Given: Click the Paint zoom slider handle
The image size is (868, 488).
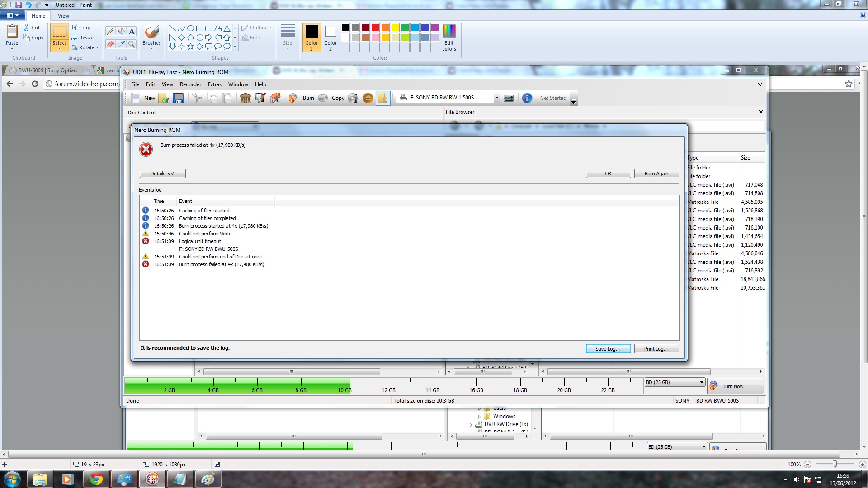Looking at the screenshot, I should pyautogui.click(x=835, y=464).
